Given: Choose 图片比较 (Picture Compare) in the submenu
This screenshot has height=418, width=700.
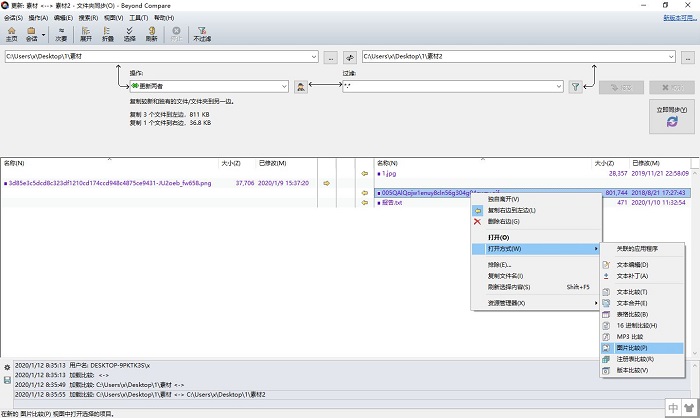Looking at the screenshot, I should coord(631,347).
